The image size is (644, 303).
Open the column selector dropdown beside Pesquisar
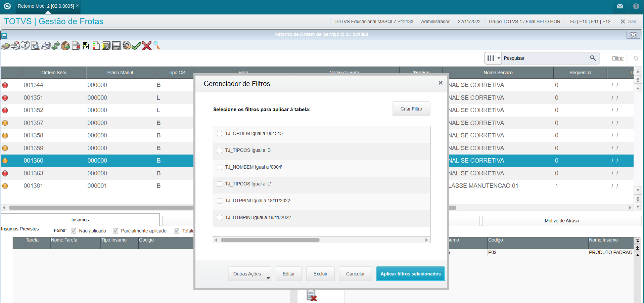(x=493, y=58)
